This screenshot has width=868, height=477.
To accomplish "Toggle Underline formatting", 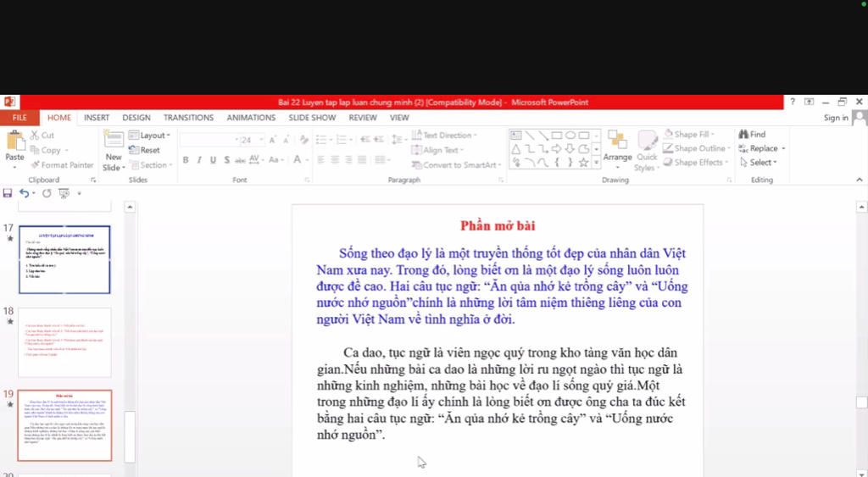I will pos(213,160).
